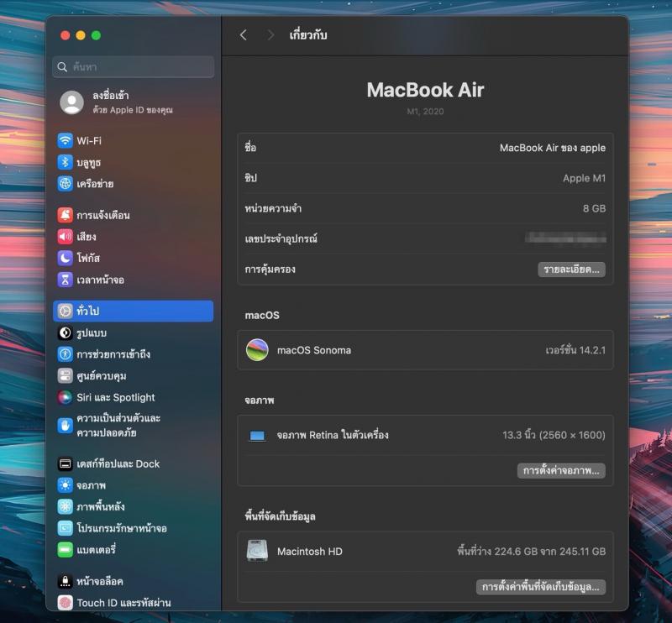Click the 'Macintosh HD' label
672x623 pixels.
[309, 552]
